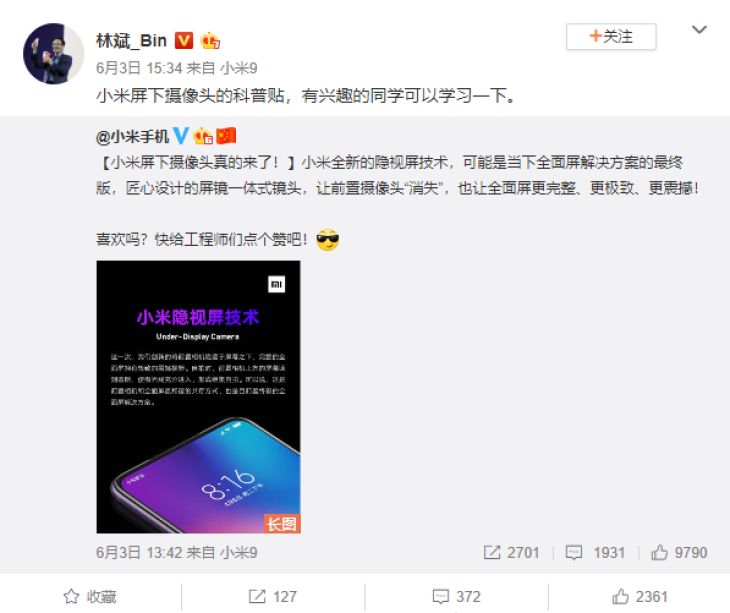Follow the user with +关注 button
The image size is (730, 613).
click(x=611, y=36)
